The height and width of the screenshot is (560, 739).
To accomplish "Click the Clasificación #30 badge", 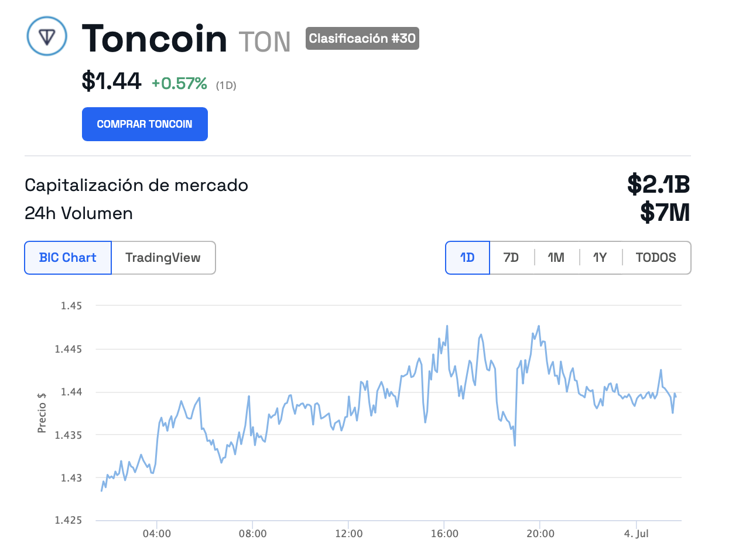I will point(362,39).
